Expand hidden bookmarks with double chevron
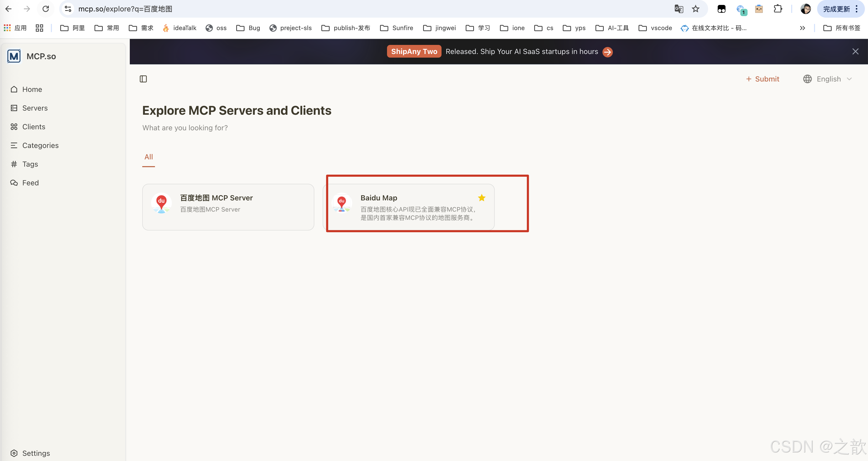 [x=802, y=28]
